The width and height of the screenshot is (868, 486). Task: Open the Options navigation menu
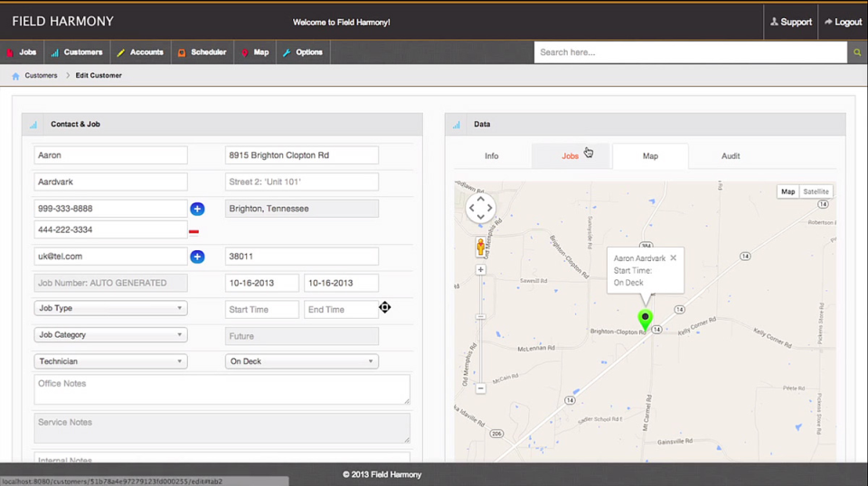pyautogui.click(x=303, y=52)
